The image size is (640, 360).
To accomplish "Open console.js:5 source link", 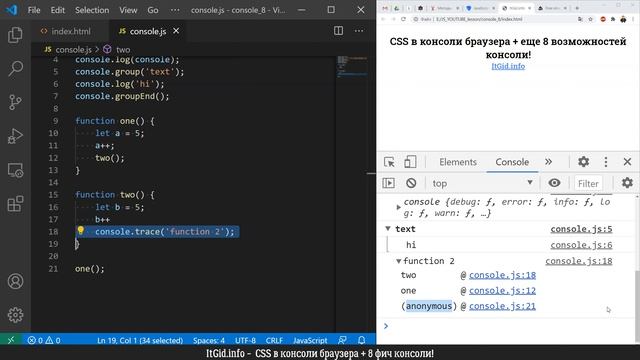I will [x=581, y=229].
